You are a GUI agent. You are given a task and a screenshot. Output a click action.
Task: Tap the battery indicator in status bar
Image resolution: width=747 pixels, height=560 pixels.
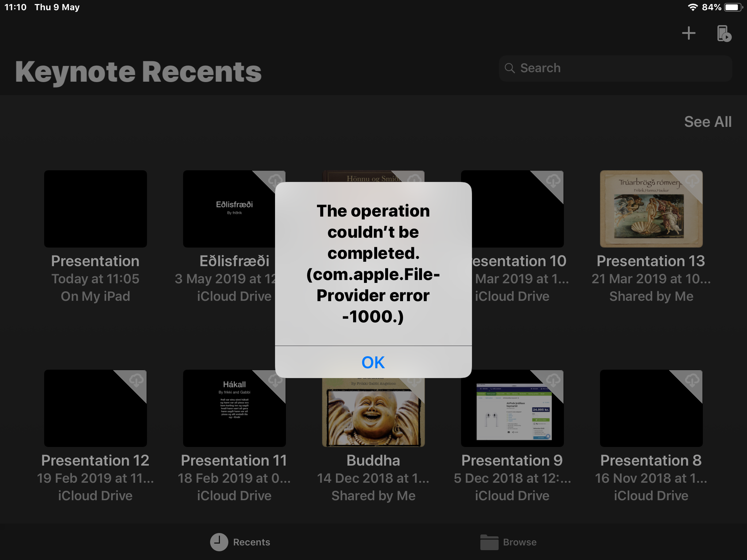click(x=733, y=7)
